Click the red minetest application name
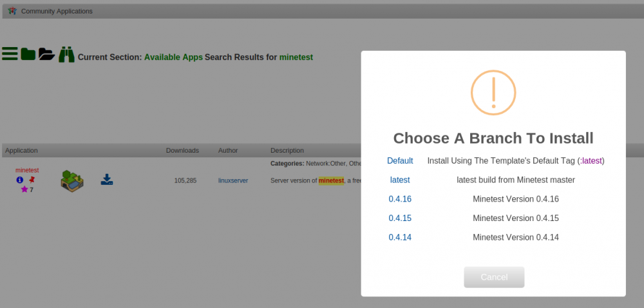The image size is (644, 308). pyautogui.click(x=27, y=170)
